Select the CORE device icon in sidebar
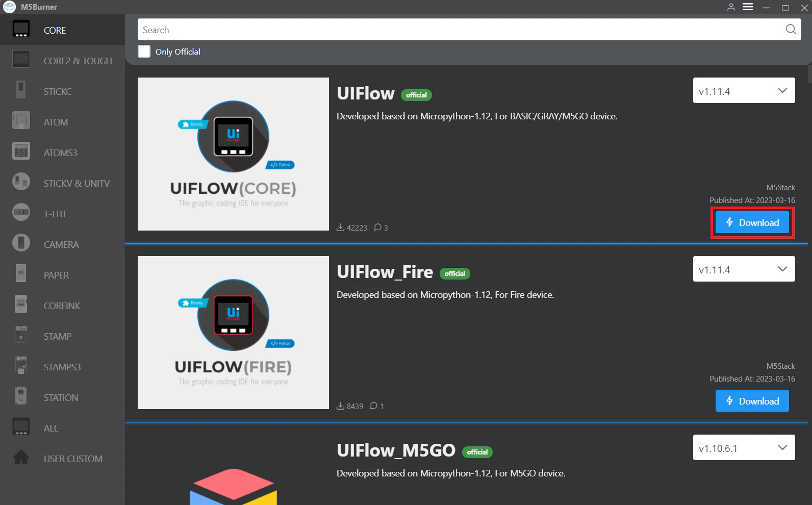 21,29
